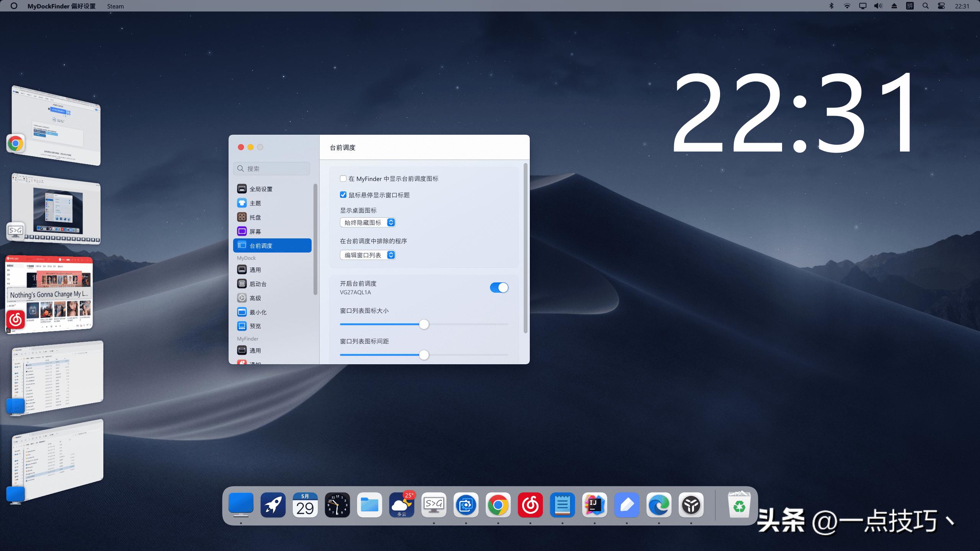The width and height of the screenshot is (980, 551).
Task: Open the 始终隐藏图标 dropdown
Action: click(x=367, y=222)
